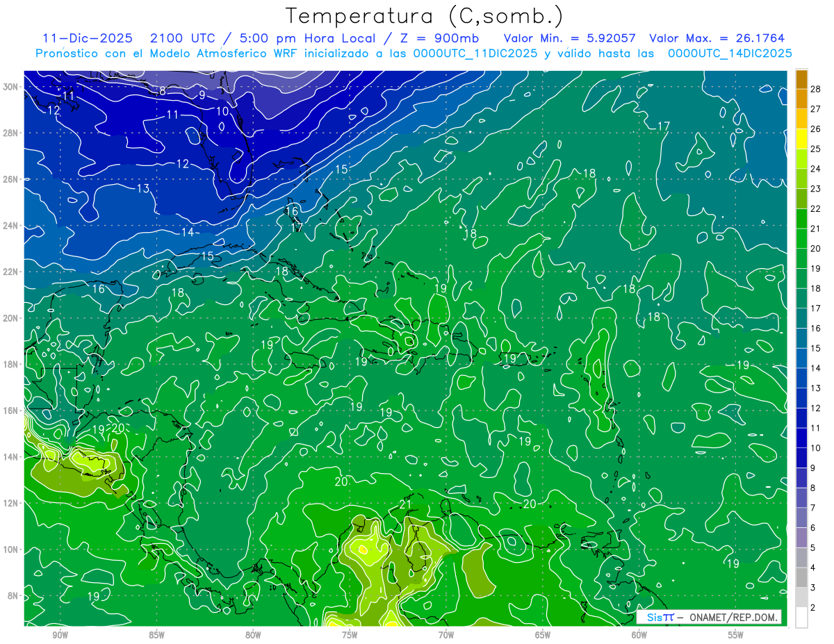Viewport: 834px width, 644px height.
Task: Click legend value '28' on the color scale
Action: 815,88
